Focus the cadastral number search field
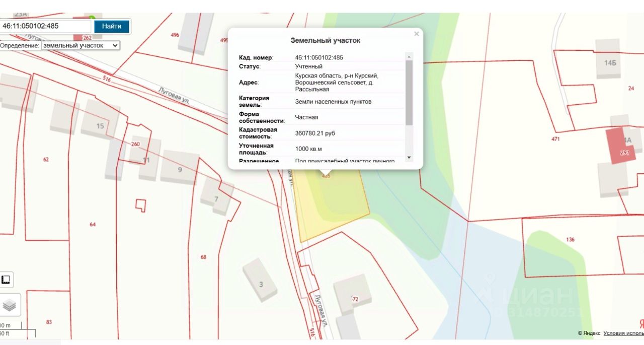The height and width of the screenshot is (345, 644). (45, 26)
